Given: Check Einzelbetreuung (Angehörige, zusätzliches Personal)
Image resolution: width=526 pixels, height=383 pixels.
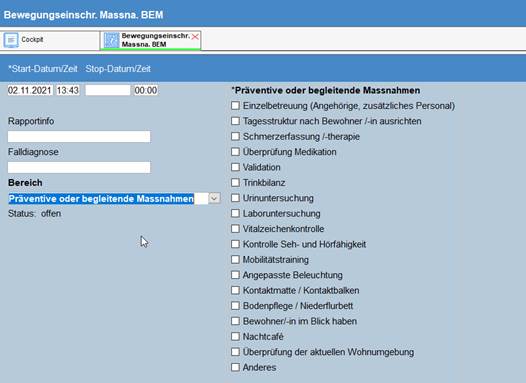Looking at the screenshot, I should [x=235, y=106].
